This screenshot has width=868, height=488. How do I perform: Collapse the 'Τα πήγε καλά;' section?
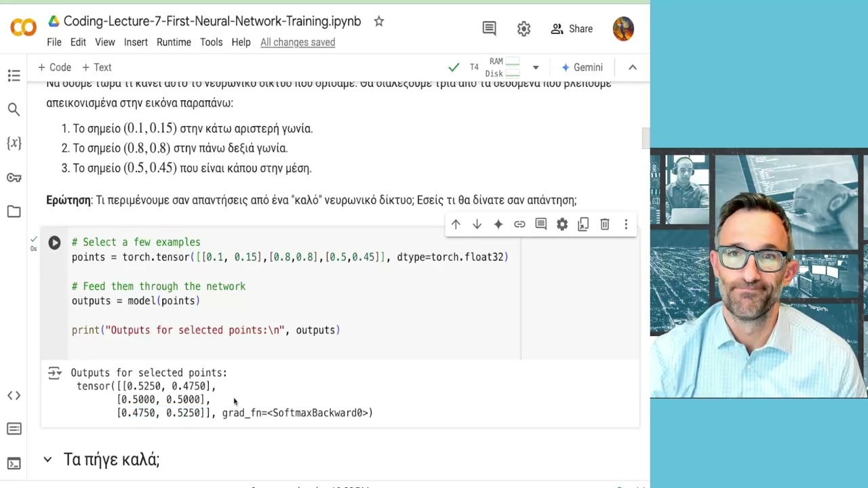tap(47, 460)
